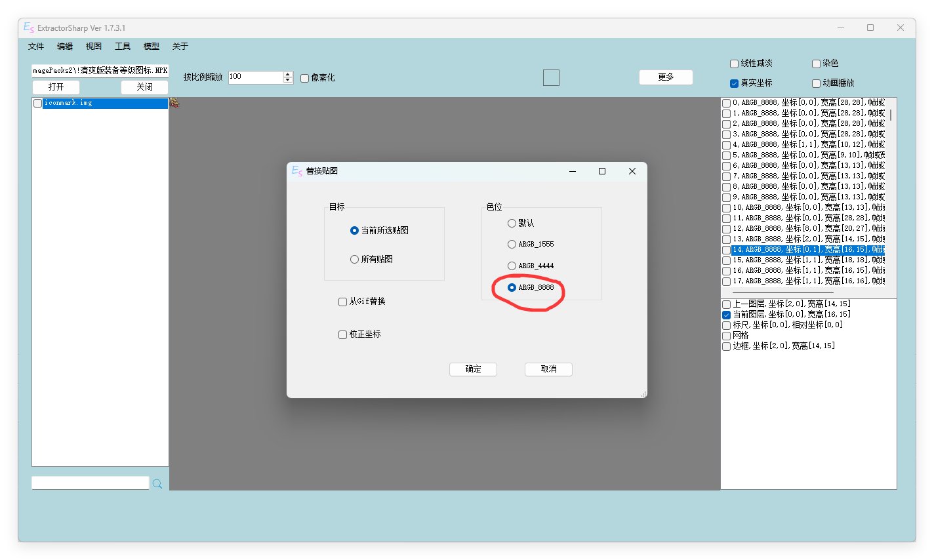Open the 文件 menu
This screenshot has height=560, width=934.
[x=36, y=47]
